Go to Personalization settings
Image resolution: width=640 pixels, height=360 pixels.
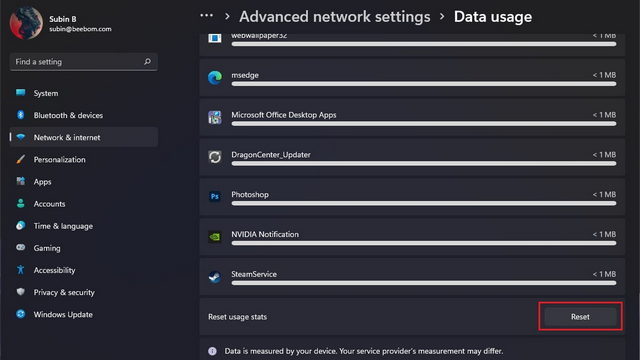(x=84, y=159)
